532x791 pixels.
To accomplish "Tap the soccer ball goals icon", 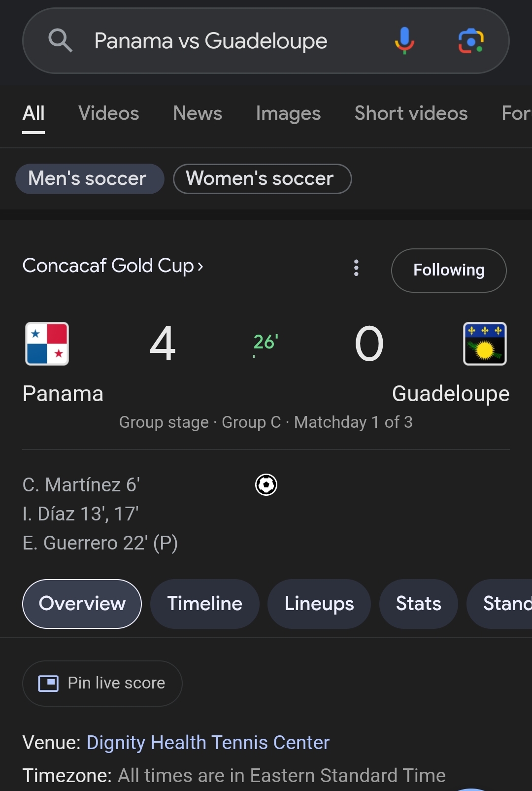I will coord(266,484).
